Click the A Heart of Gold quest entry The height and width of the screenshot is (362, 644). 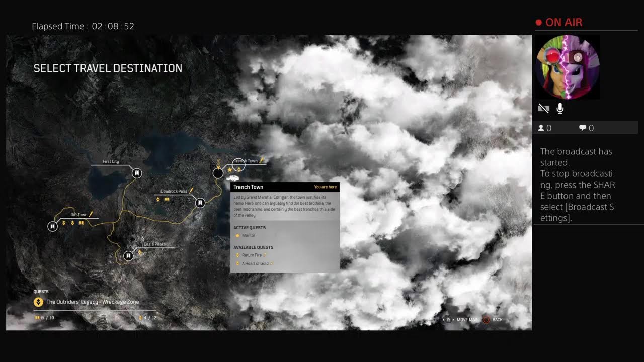[x=255, y=263]
